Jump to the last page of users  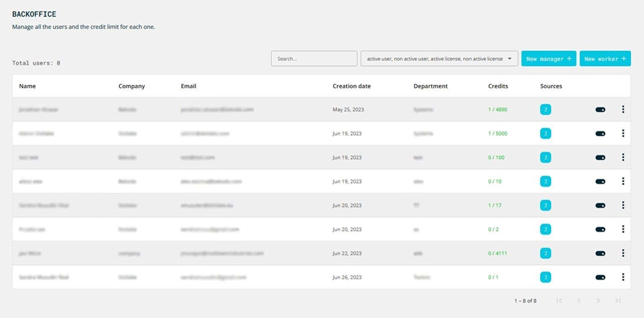click(618, 301)
